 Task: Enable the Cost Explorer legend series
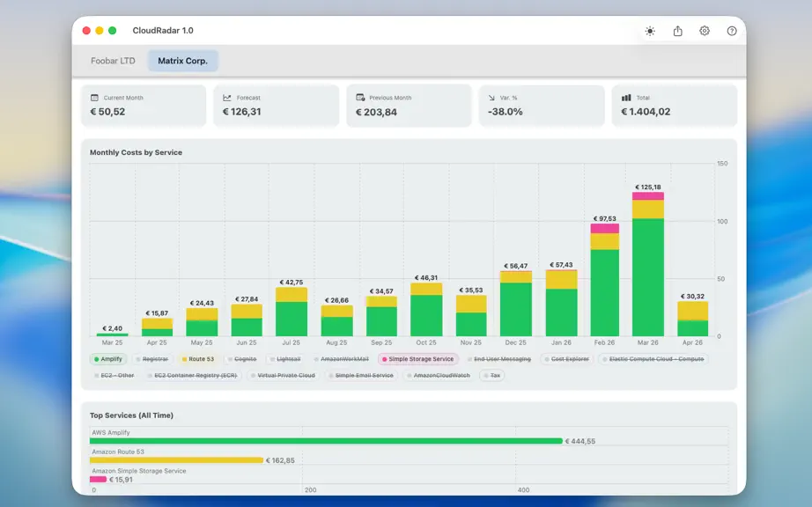566,359
